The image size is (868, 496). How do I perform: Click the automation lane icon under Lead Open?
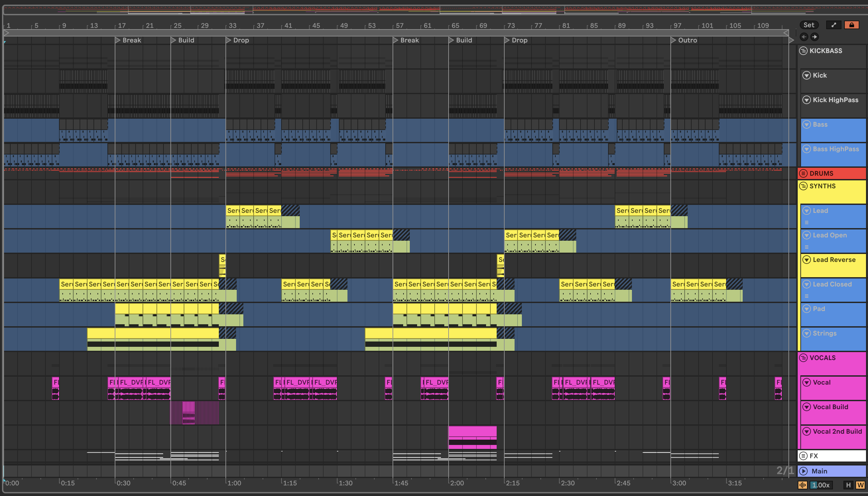pos(806,247)
